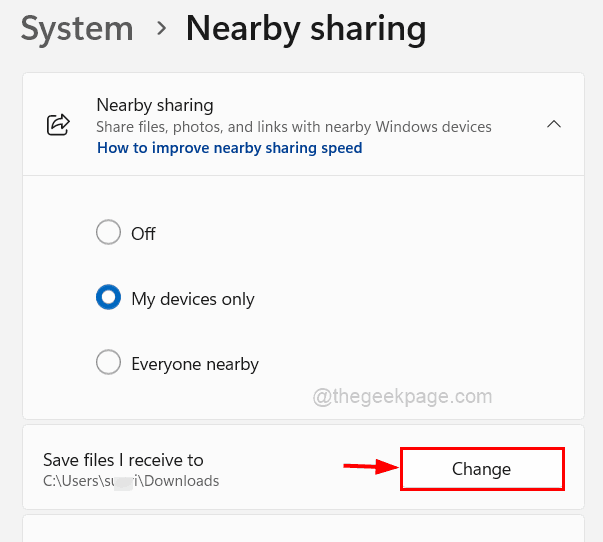Go back to System in breadcrumb
Viewport: 603px width, 542px height.
[77, 29]
